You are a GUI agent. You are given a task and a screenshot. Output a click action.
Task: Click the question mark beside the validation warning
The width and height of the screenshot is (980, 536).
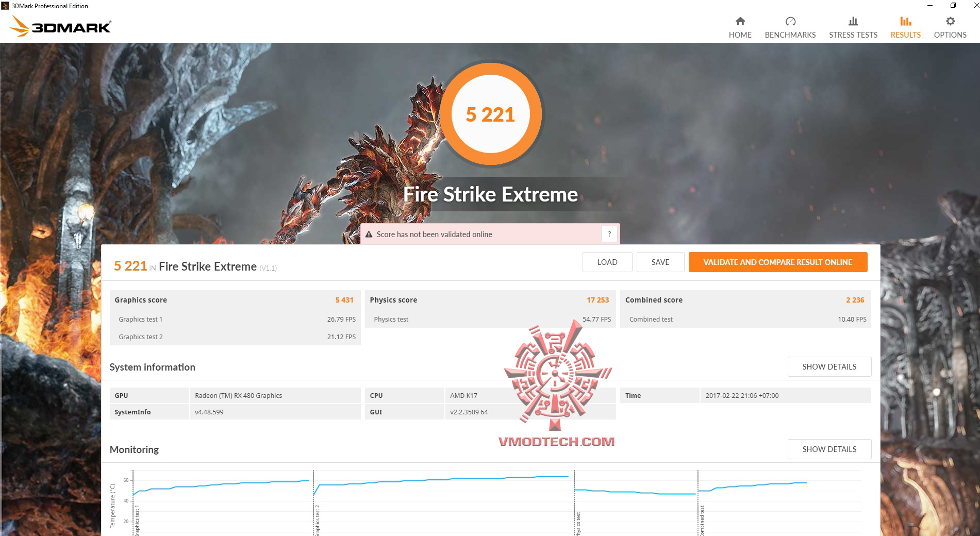(609, 233)
